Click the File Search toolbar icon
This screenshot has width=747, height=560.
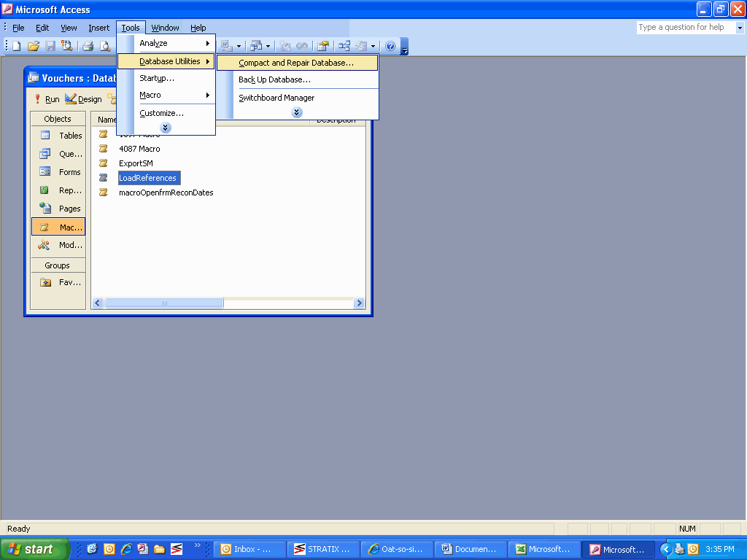pos(67,46)
